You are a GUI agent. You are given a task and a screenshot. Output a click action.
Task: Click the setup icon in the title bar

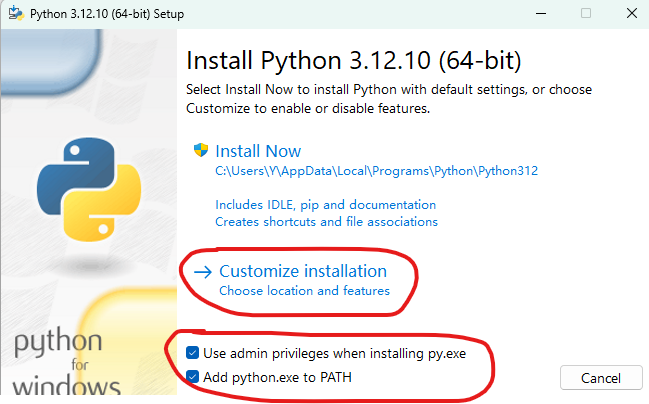coord(11,13)
